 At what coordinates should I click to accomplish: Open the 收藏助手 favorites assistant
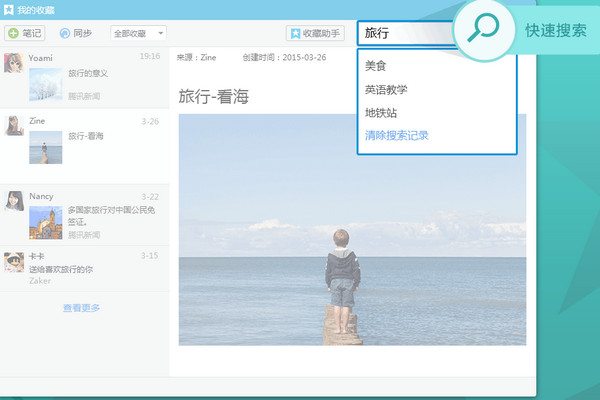click(x=315, y=33)
